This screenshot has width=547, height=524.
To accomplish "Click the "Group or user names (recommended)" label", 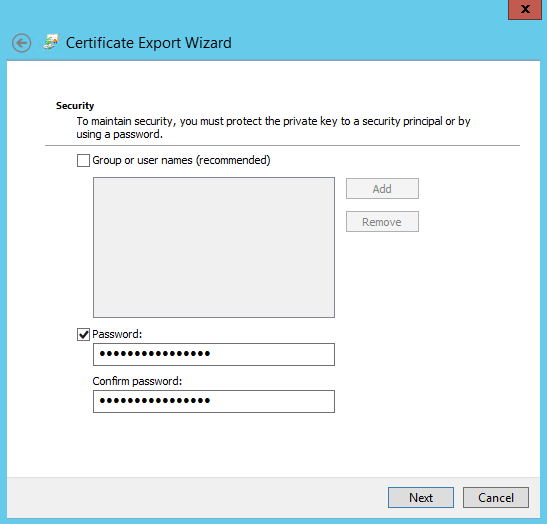I will click(x=181, y=160).
